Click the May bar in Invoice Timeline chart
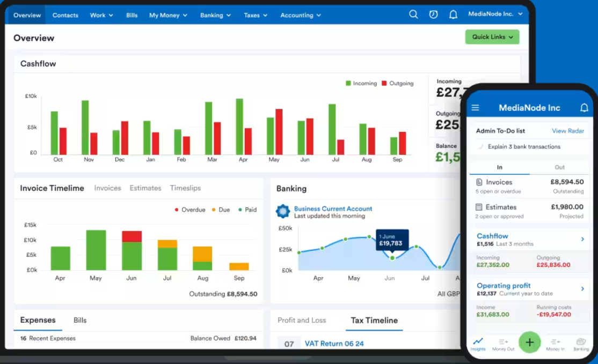Screen dimensions: 598x364 pos(96,250)
